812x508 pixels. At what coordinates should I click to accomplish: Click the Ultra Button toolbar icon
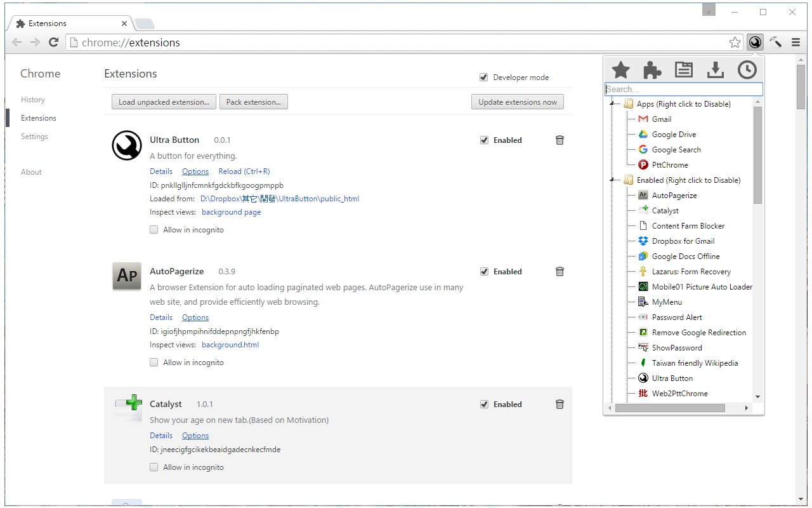[755, 43]
